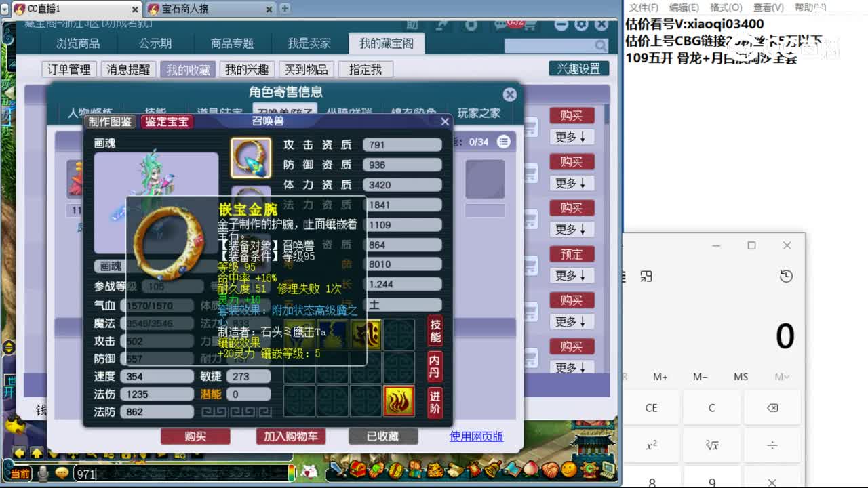The width and height of the screenshot is (868, 488).
Task: Click the chat bubble icon in chat bar
Action: tap(62, 473)
